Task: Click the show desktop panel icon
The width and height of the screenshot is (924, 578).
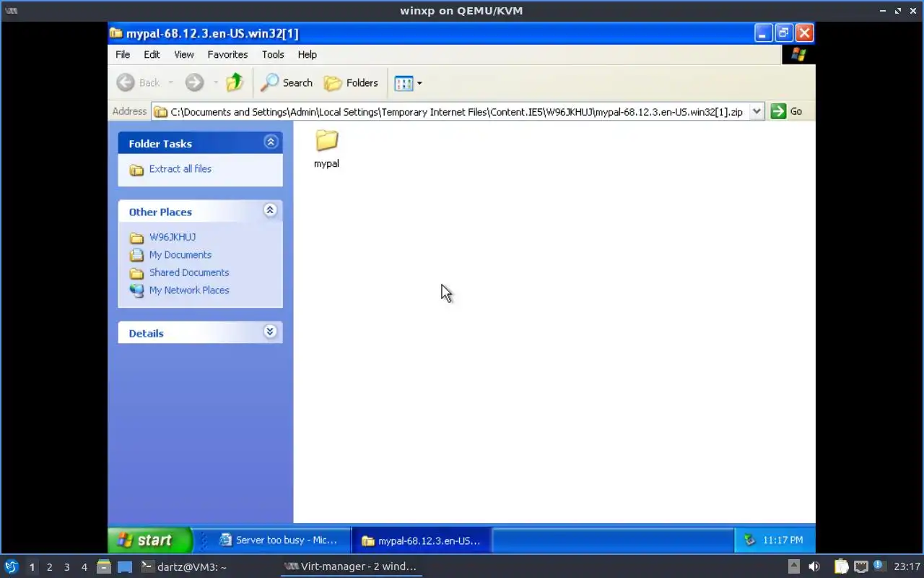Action: pos(125,567)
